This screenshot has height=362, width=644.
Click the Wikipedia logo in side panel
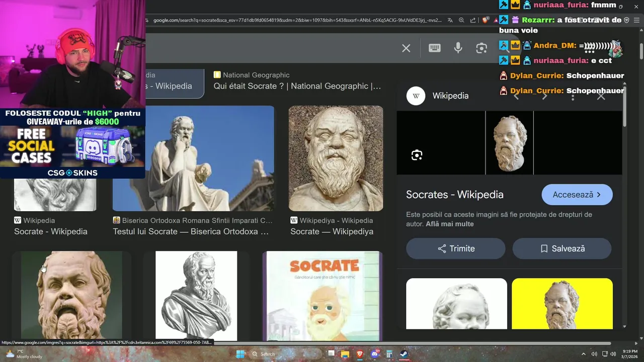pyautogui.click(x=416, y=96)
